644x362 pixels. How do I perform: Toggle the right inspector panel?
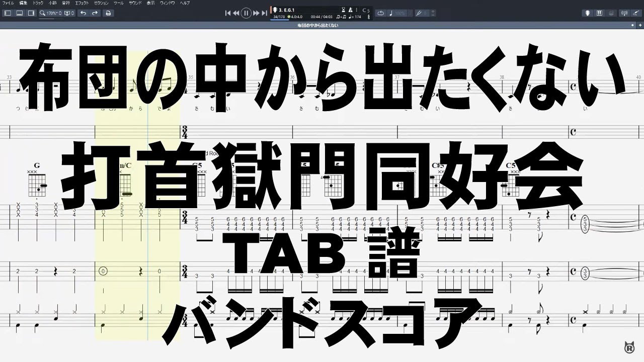(31, 13)
